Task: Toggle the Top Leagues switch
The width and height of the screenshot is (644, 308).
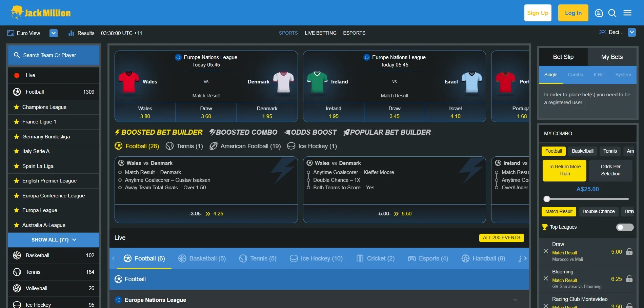Action: [625, 227]
